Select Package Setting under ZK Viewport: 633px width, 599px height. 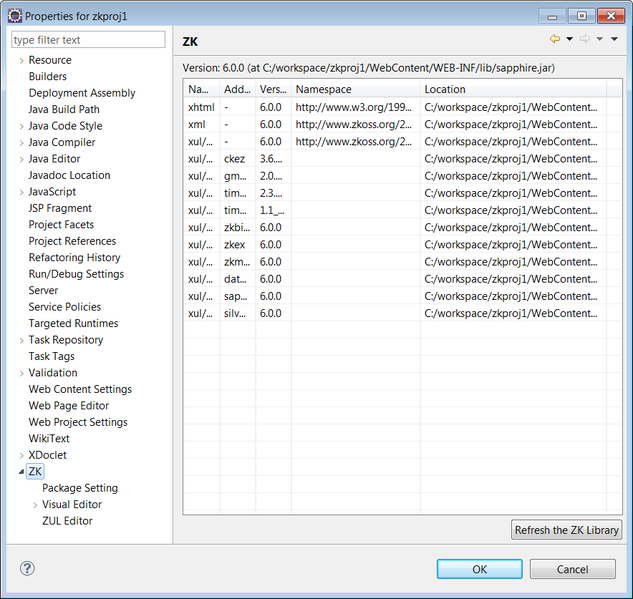(80, 488)
